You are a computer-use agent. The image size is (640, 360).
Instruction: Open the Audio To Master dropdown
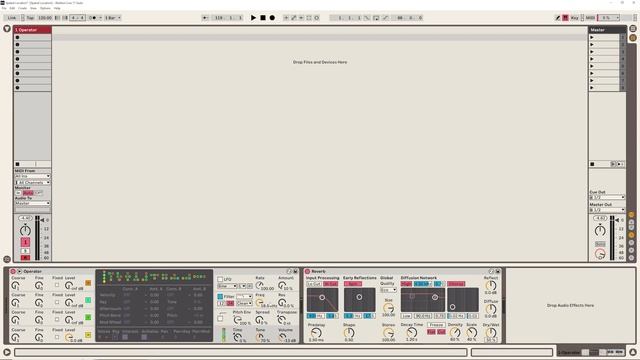33,203
